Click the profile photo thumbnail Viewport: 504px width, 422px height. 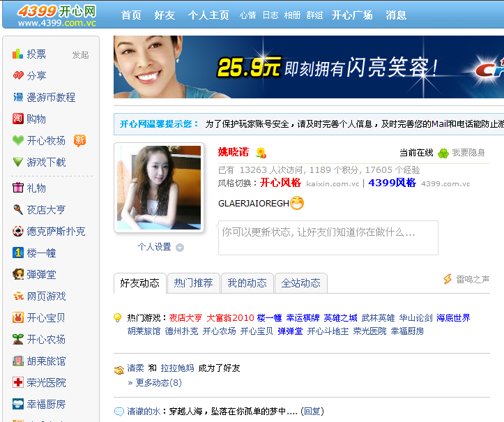pos(159,188)
